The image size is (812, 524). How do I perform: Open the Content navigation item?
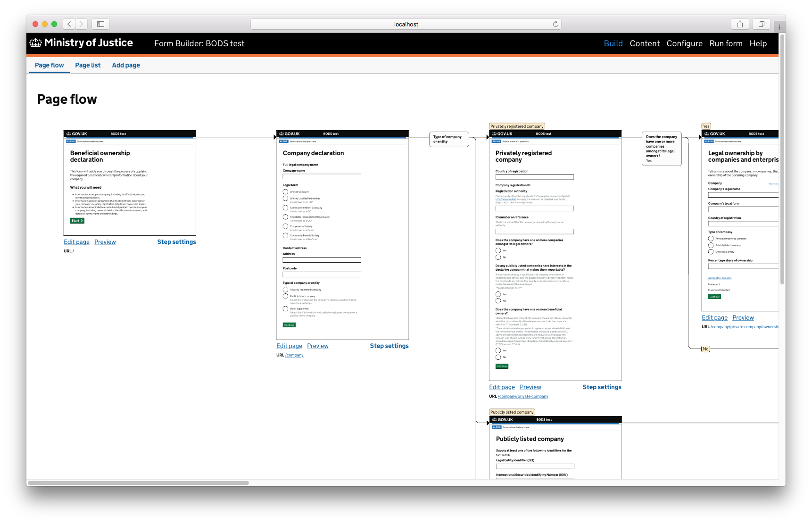tap(645, 43)
